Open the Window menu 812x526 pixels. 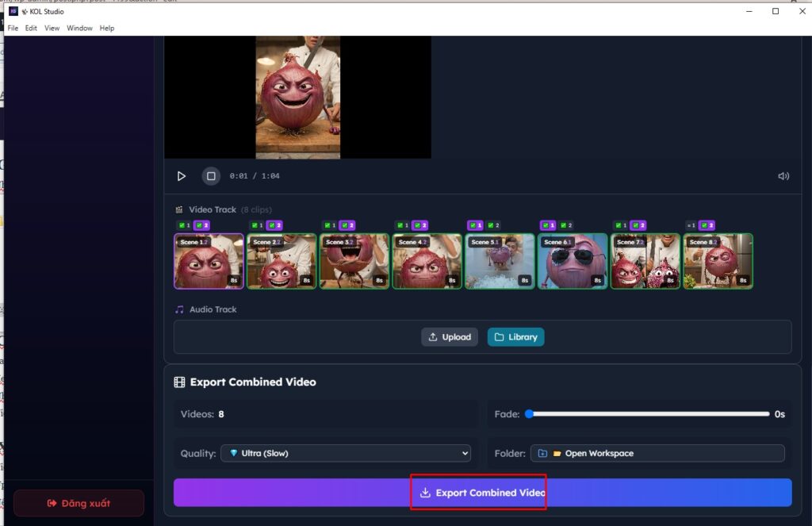click(79, 28)
